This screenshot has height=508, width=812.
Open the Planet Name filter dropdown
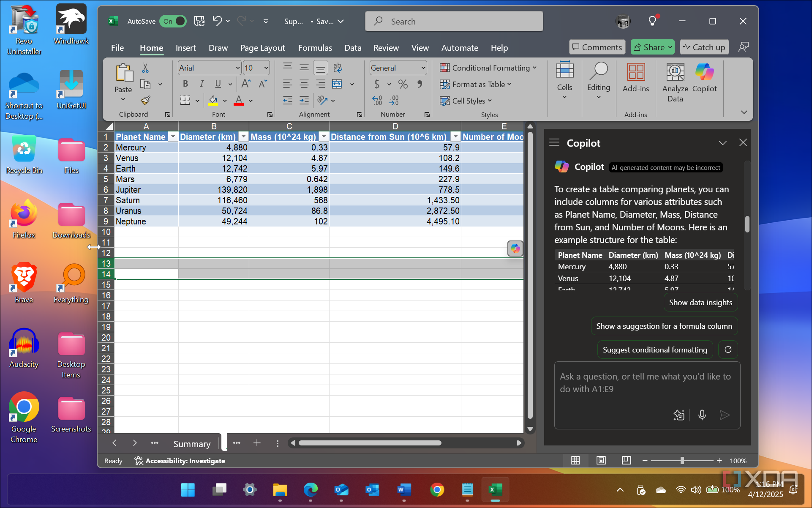coord(172,137)
